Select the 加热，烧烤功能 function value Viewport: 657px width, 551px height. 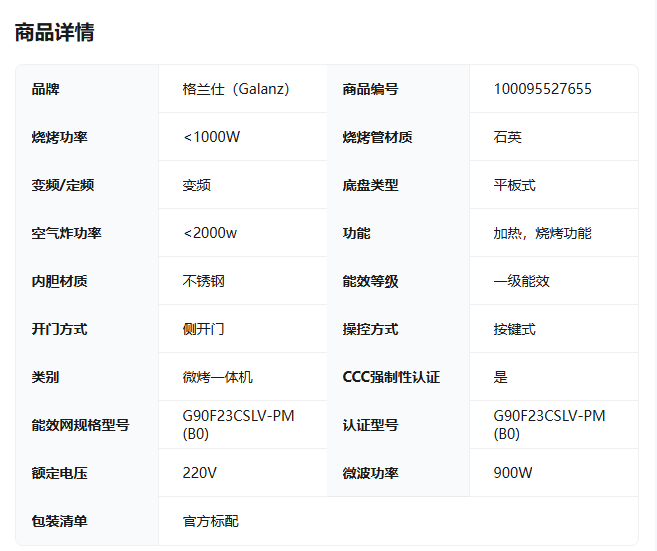click(x=542, y=233)
